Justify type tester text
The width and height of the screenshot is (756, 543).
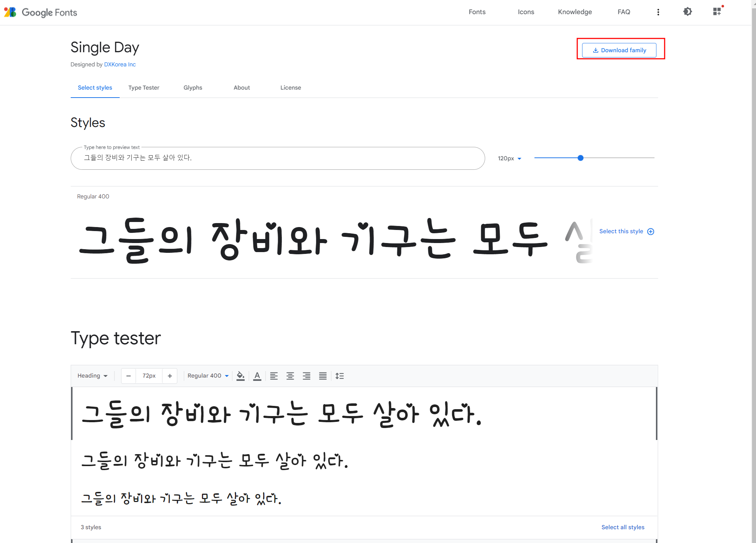[323, 376]
